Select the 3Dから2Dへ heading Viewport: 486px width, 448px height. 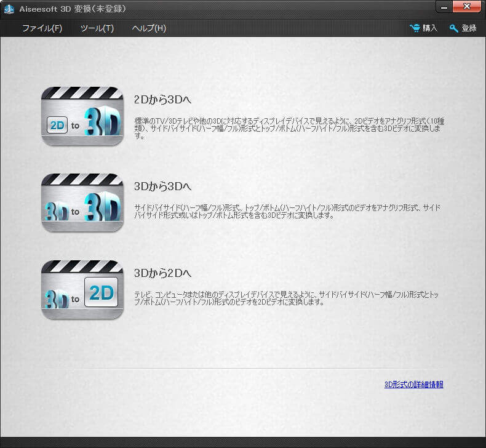tap(163, 273)
